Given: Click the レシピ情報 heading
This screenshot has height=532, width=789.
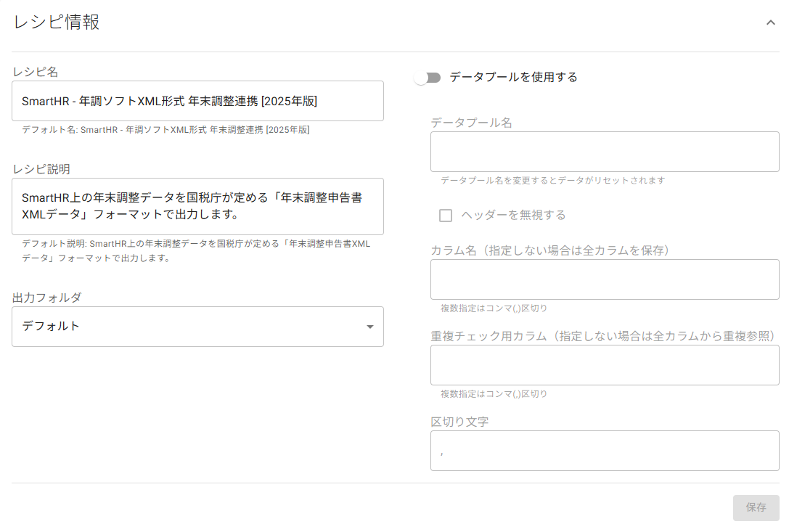Looking at the screenshot, I should [56, 22].
